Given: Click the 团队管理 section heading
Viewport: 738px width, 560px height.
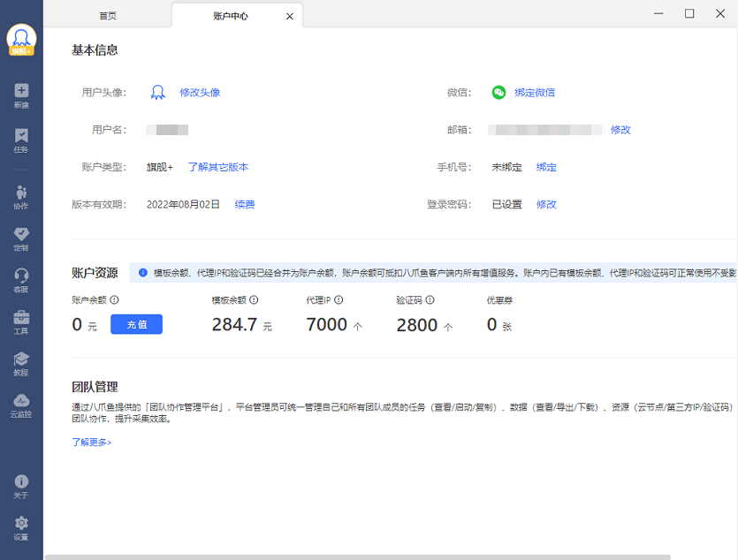Looking at the screenshot, I should click(95, 387).
